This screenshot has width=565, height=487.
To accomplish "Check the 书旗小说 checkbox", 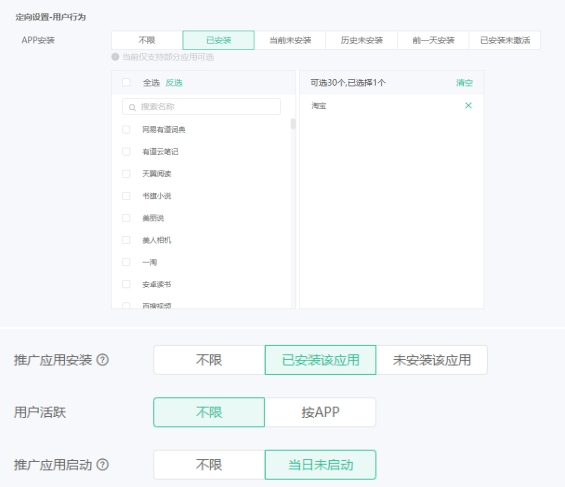I will point(126,196).
